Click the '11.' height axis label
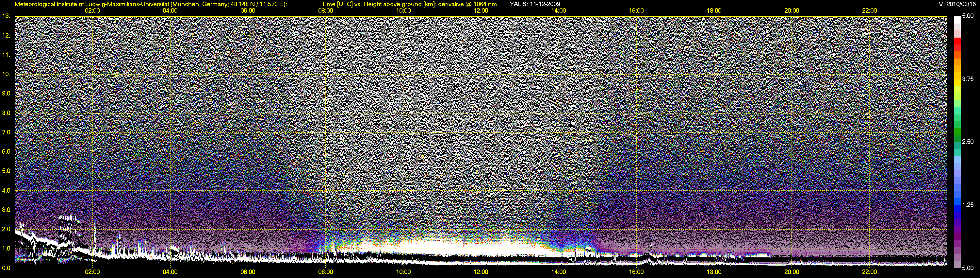Viewport: 980px width, 278px height. [6, 55]
